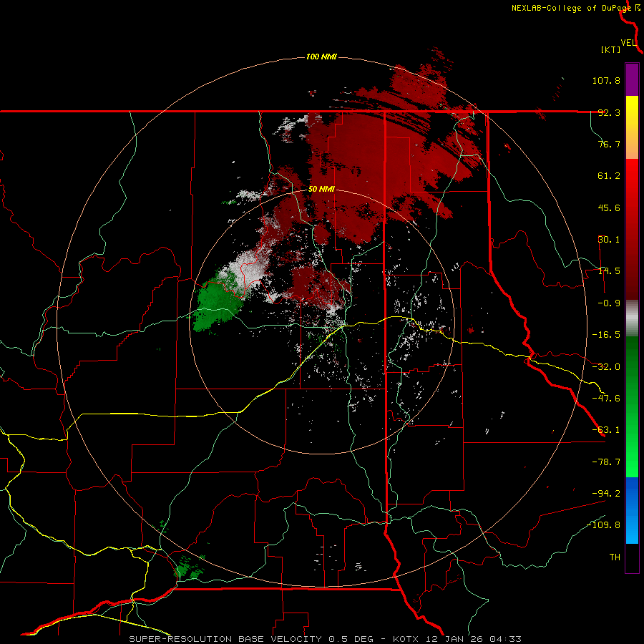Pick the blue segment of the velocity scale
The image size is (644, 644).
pos(632,493)
